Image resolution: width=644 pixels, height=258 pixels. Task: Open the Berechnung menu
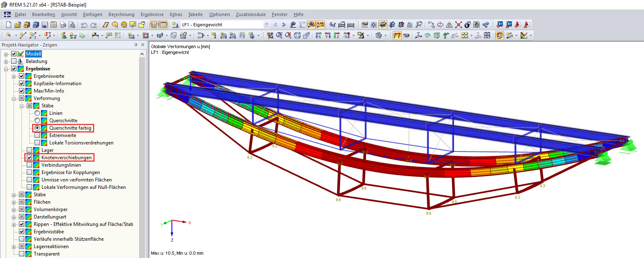pyautogui.click(x=121, y=14)
